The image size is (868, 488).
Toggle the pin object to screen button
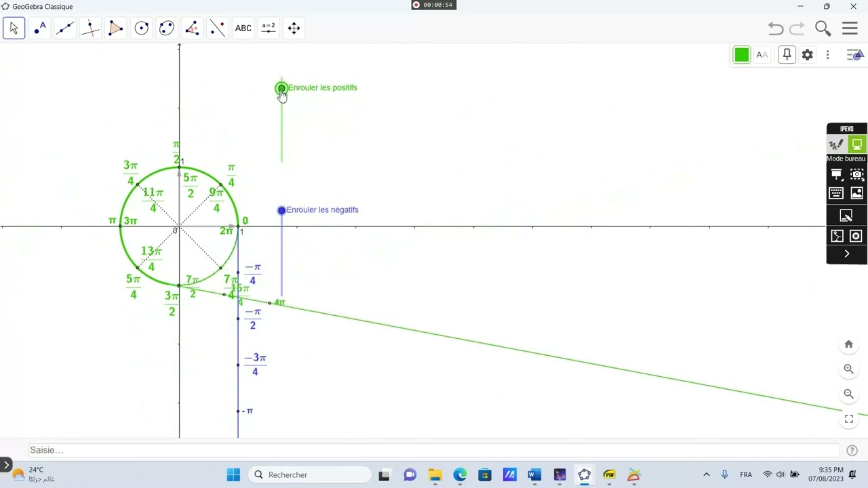pos(787,55)
